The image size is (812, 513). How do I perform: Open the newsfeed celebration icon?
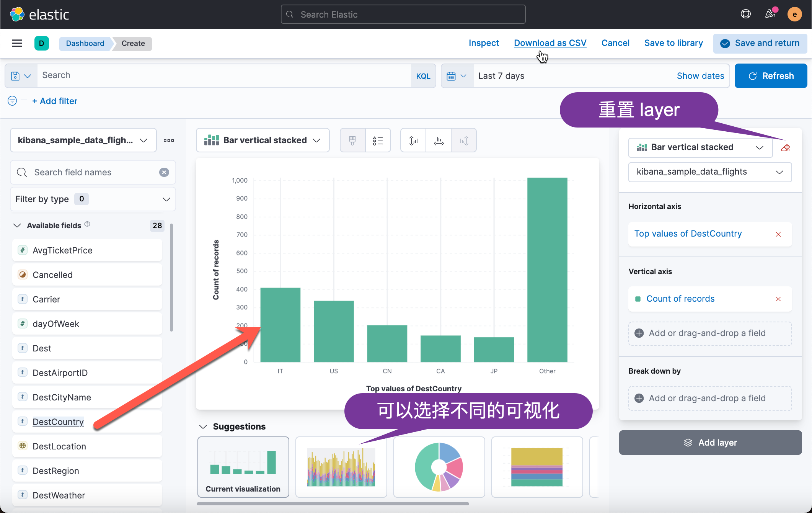tap(770, 15)
